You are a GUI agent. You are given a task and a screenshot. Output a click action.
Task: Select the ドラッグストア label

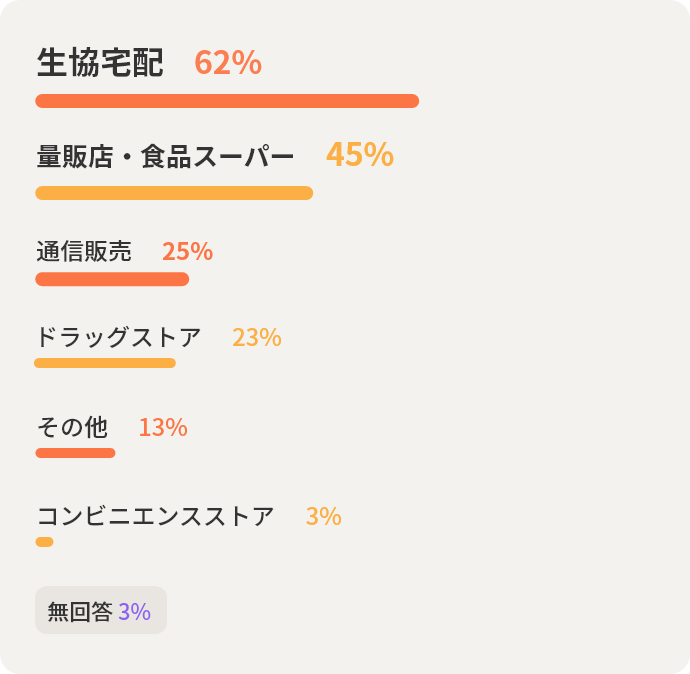118,338
